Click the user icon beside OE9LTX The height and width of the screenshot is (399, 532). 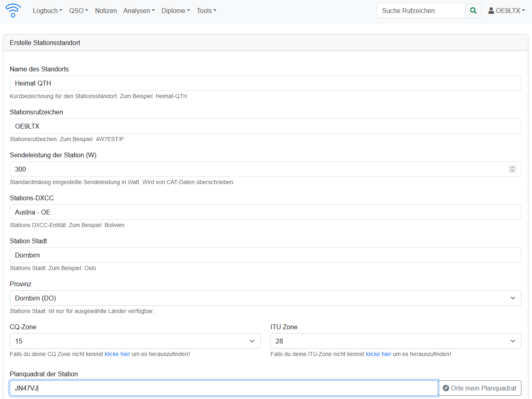491,11
